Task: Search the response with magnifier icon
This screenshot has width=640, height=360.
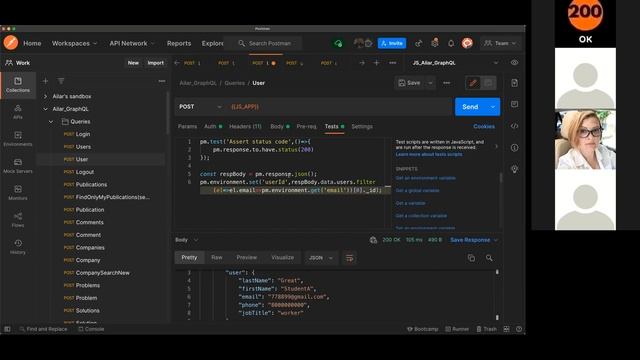Action: (x=489, y=258)
